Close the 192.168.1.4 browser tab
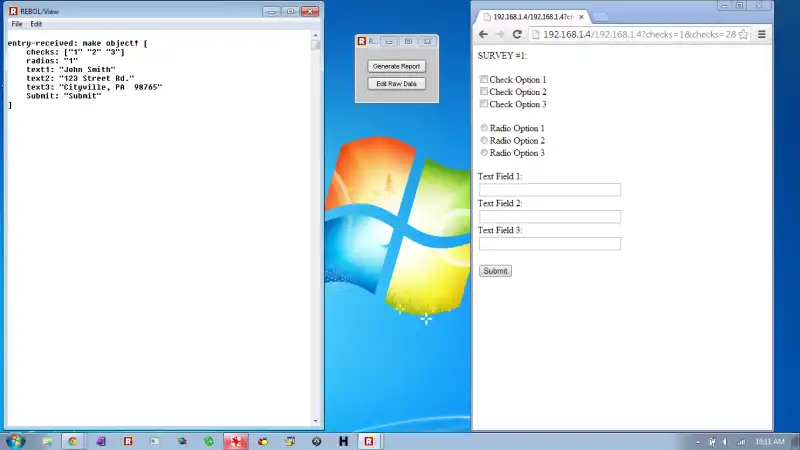The height and width of the screenshot is (450, 800). click(x=581, y=17)
